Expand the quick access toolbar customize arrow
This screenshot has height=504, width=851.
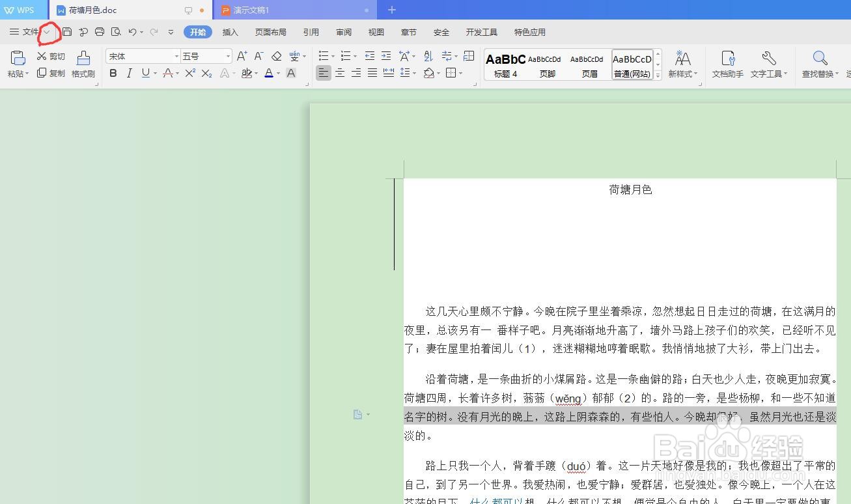[x=171, y=32]
